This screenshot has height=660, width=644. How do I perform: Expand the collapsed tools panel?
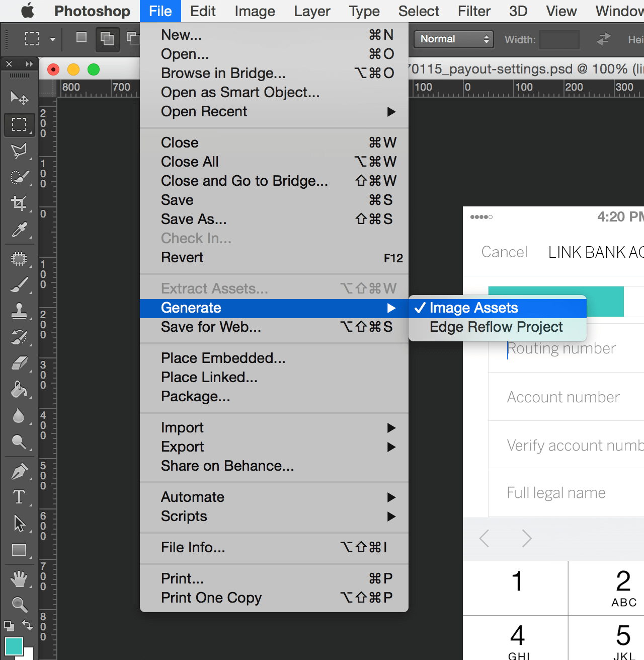[29, 64]
